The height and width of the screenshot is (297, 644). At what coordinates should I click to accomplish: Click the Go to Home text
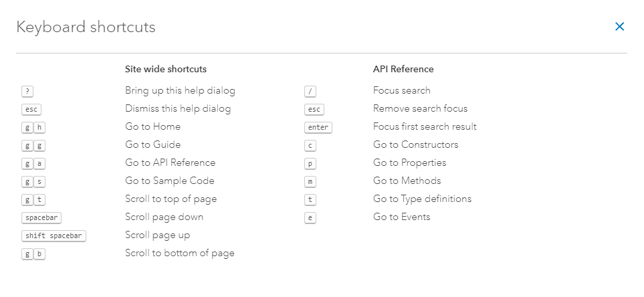(152, 126)
